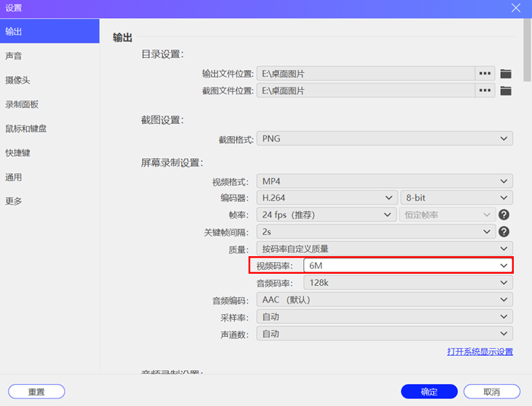The image size is (532, 406).
Task: Browse output file location with ellipsis button
Action: [x=485, y=73]
